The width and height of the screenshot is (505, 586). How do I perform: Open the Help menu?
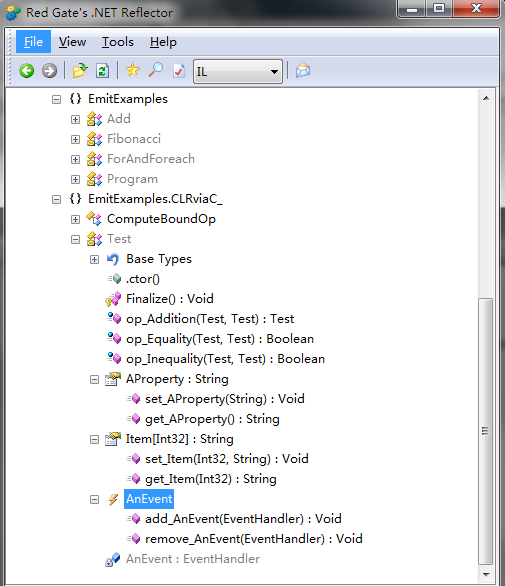coord(163,42)
